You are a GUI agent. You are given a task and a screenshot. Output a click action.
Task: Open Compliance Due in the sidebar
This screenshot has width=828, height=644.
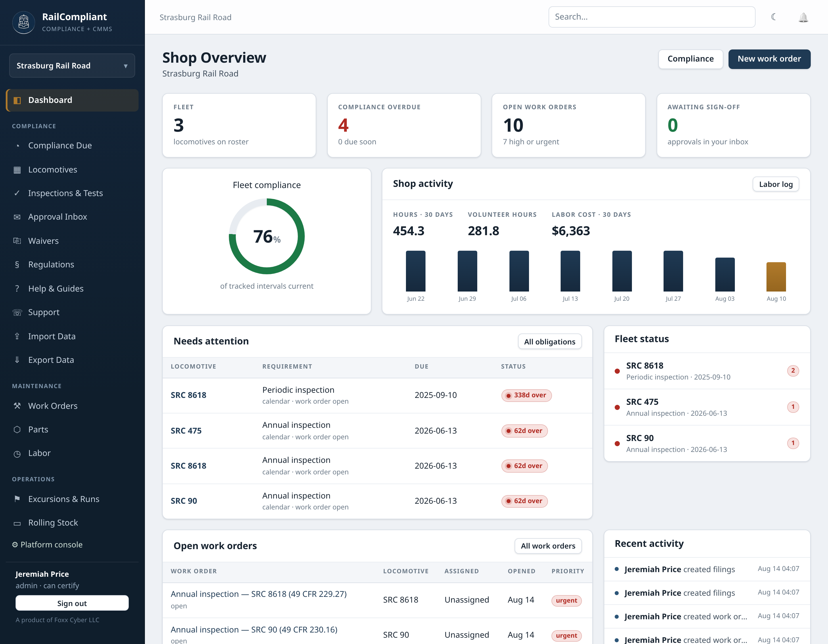[x=72, y=145]
